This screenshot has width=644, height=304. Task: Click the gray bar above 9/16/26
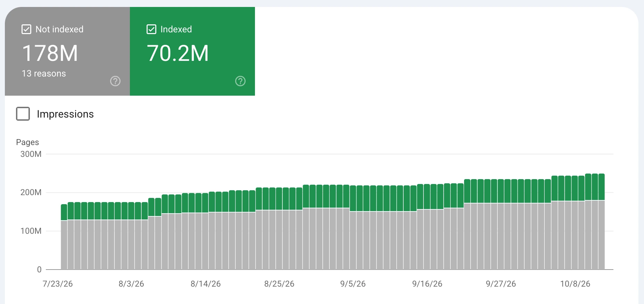coord(427,239)
